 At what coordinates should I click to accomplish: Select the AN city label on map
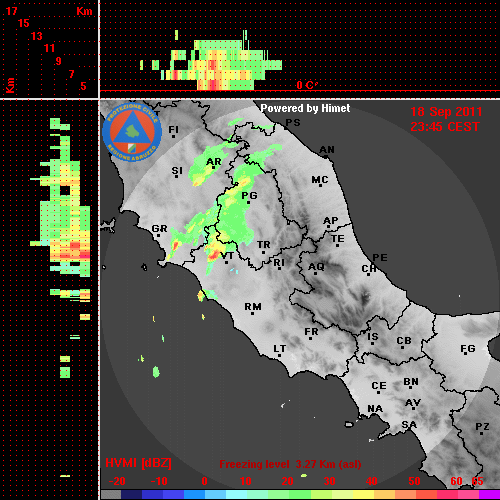pos(327,150)
